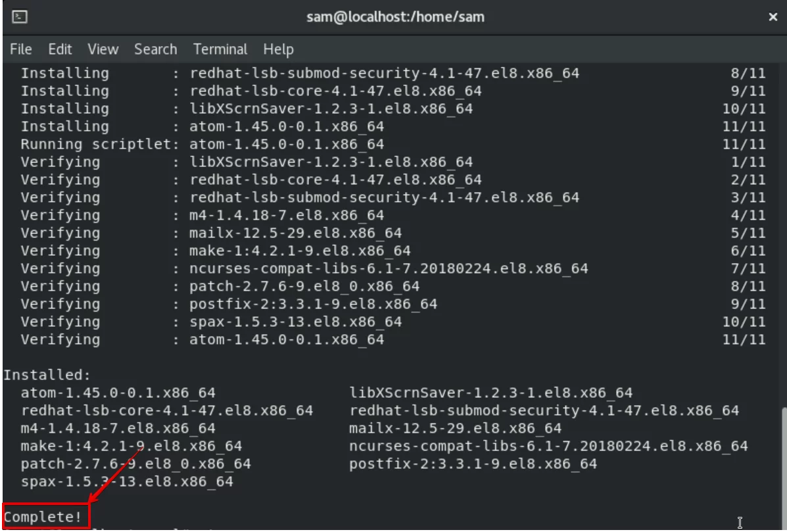Viewport: 787px width, 532px height.
Task: Open the Edit menu
Action: [x=60, y=49]
